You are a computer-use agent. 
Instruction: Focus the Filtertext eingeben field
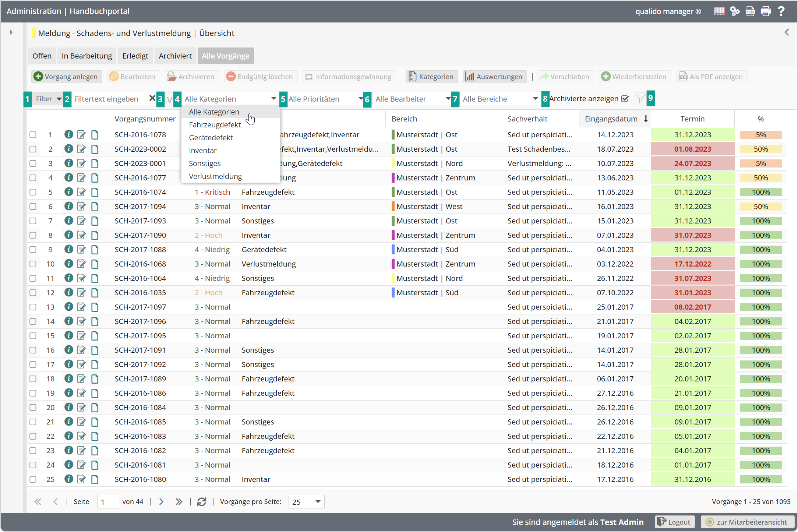[x=110, y=99]
